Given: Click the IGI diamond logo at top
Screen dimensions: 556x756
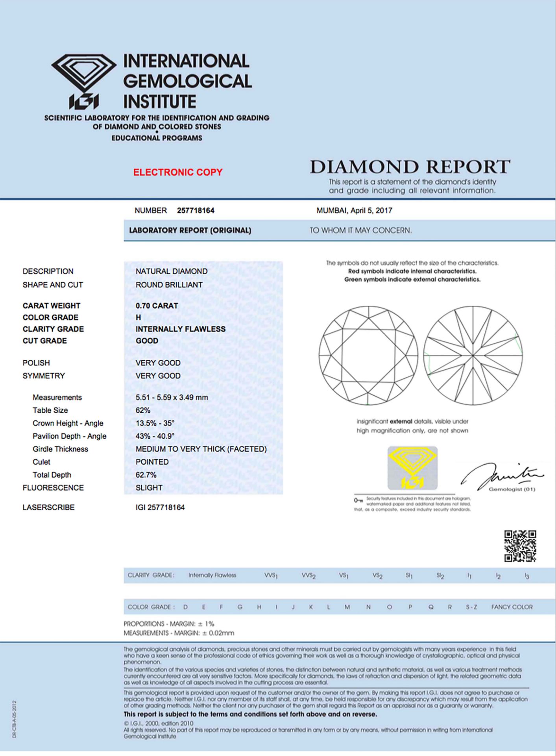Looking at the screenshot, I should click(83, 82).
